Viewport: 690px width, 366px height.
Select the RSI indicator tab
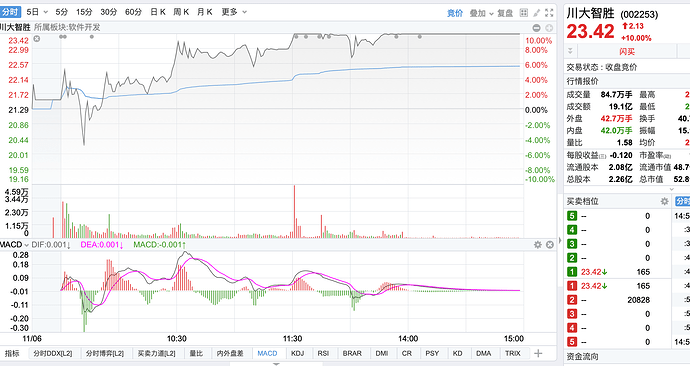pos(323,353)
